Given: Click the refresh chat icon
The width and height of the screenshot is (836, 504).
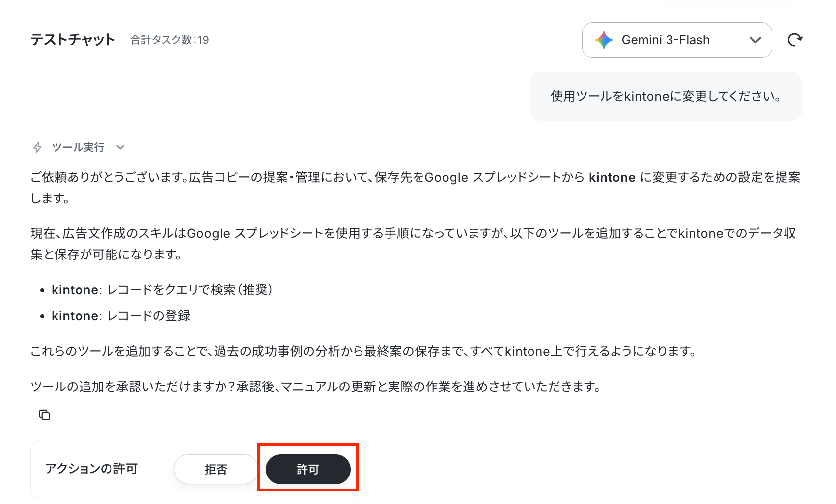Looking at the screenshot, I should coord(795,40).
